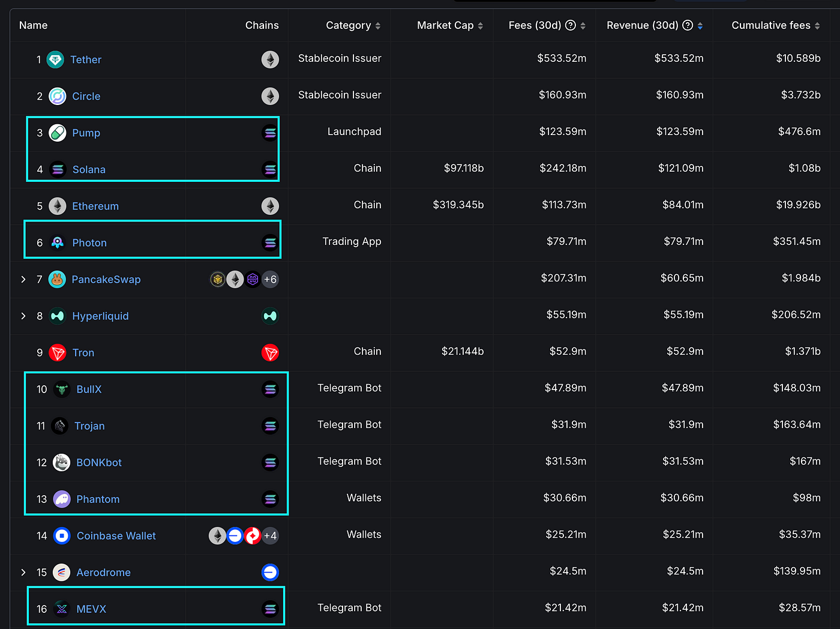The width and height of the screenshot is (840, 629).
Task: Click the Solana logo beside rank 4
Action: coord(58,169)
